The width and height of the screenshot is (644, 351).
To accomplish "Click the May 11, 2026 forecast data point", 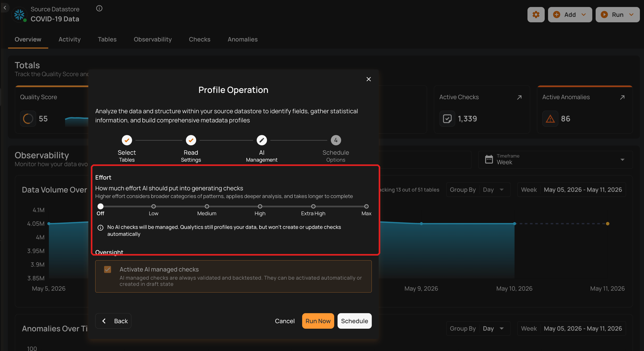I will pos(608,224).
